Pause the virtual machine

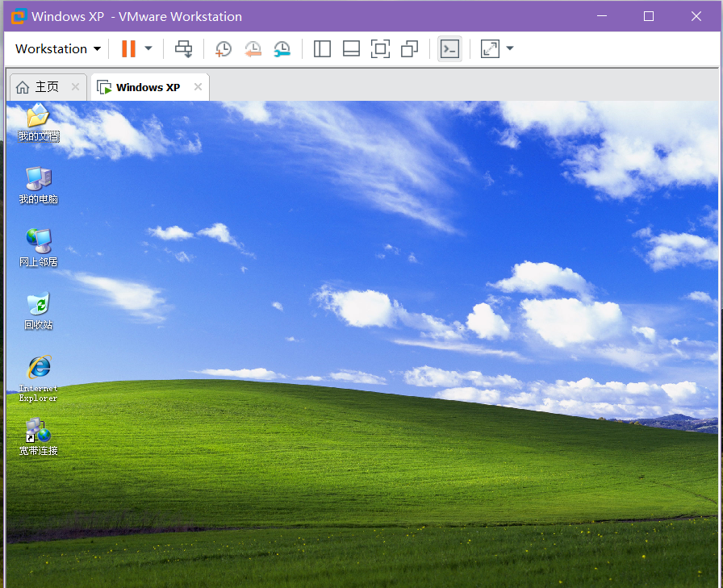click(128, 48)
